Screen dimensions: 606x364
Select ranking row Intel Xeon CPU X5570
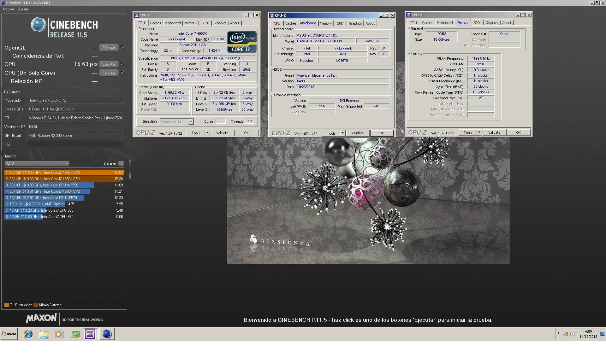[x=64, y=198]
